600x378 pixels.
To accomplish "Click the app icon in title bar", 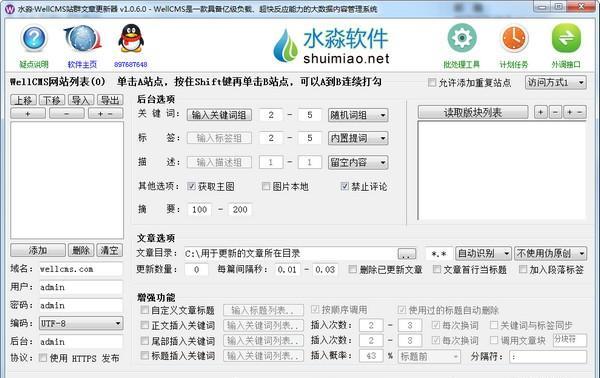I will (10, 8).
